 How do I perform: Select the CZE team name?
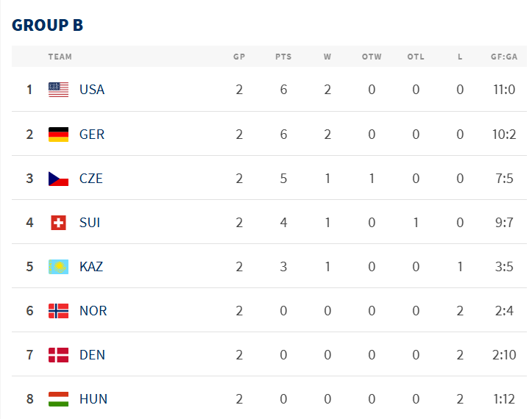click(91, 179)
